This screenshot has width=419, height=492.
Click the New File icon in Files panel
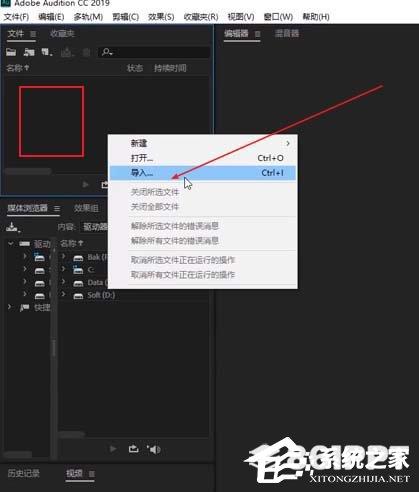point(46,52)
